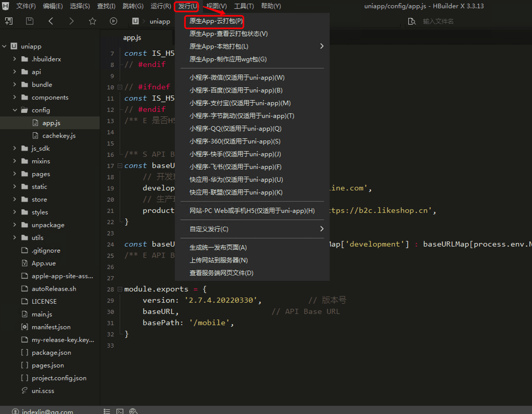This screenshot has height=414, width=532.
Task: Click the cachekey.js file icon
Action: (35, 136)
